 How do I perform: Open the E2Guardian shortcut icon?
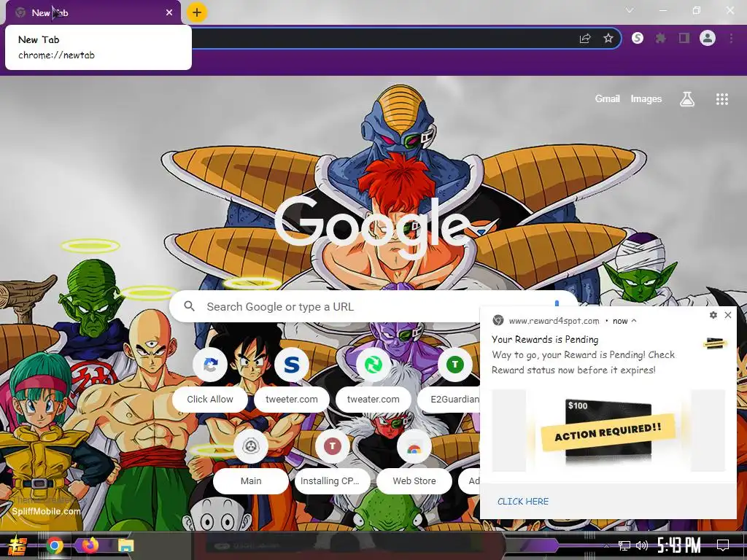pyautogui.click(x=455, y=365)
